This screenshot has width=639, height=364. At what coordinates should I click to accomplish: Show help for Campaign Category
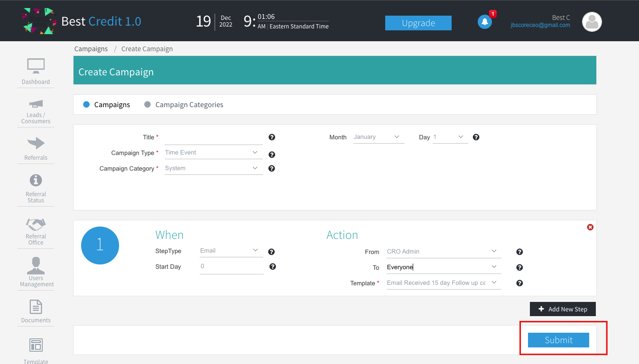(x=272, y=168)
